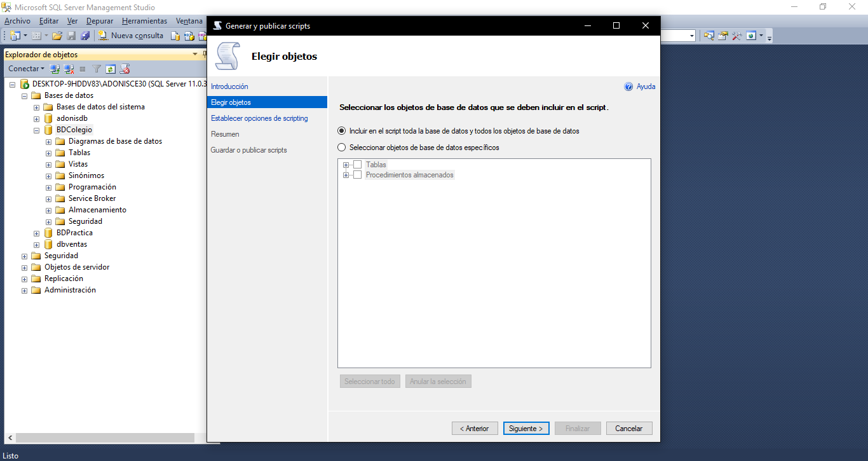
Task: Click the Refresh icon in Explorador de objetos
Action: click(x=111, y=69)
